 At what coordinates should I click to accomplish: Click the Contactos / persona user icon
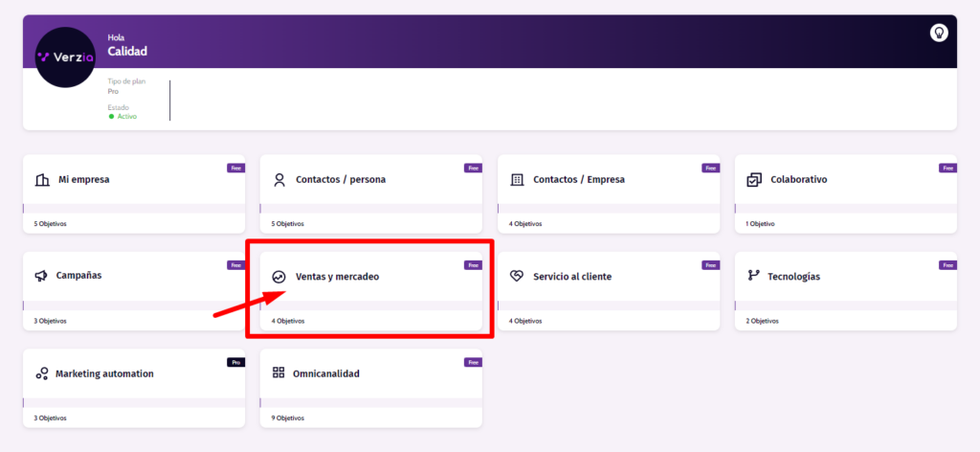click(x=279, y=179)
